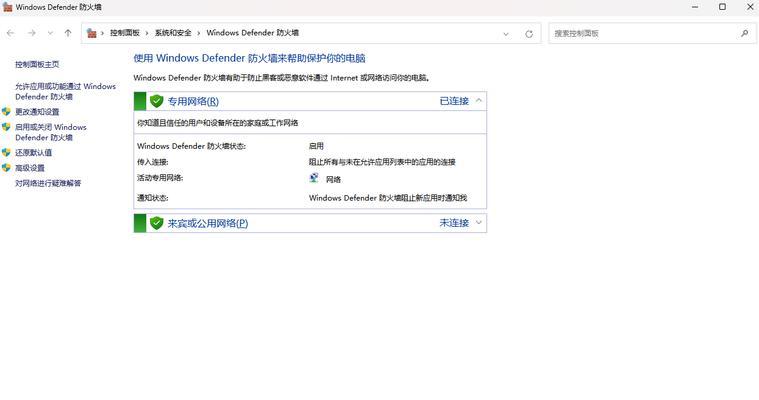This screenshot has height=400, width=759.
Task: Close the Windows Defender 防火墙 window
Action: (750, 7)
